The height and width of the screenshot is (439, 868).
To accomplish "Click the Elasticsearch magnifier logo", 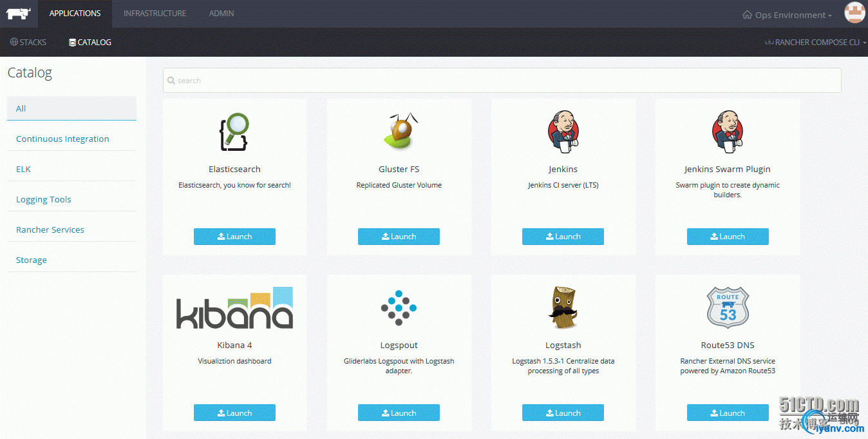I will [234, 132].
